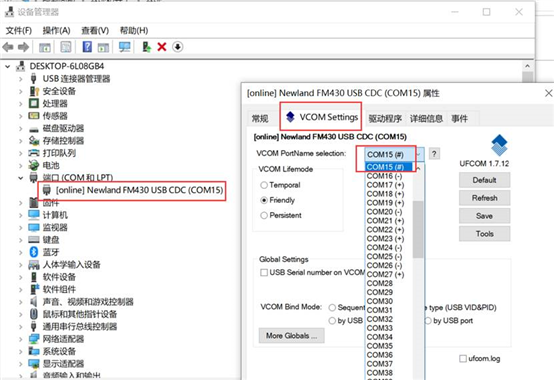Image resolution: width=554 pixels, height=380 pixels.
Task: Select the 'by USB' bind mode radio button
Action: pos(332,321)
